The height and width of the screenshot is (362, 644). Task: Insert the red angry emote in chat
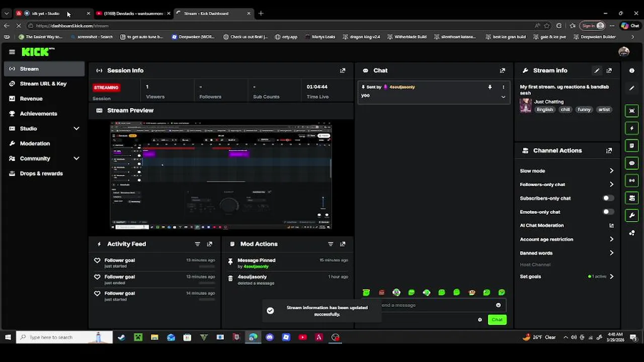[x=381, y=293]
